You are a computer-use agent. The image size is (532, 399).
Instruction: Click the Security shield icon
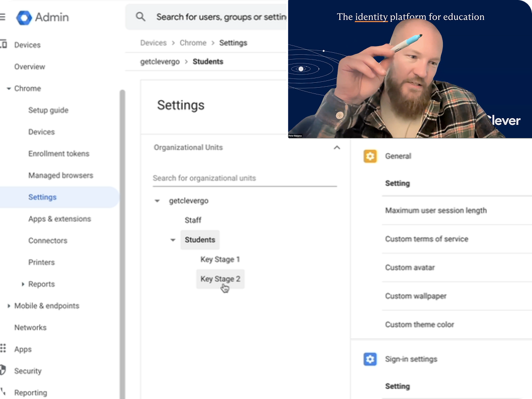[x=3, y=370]
